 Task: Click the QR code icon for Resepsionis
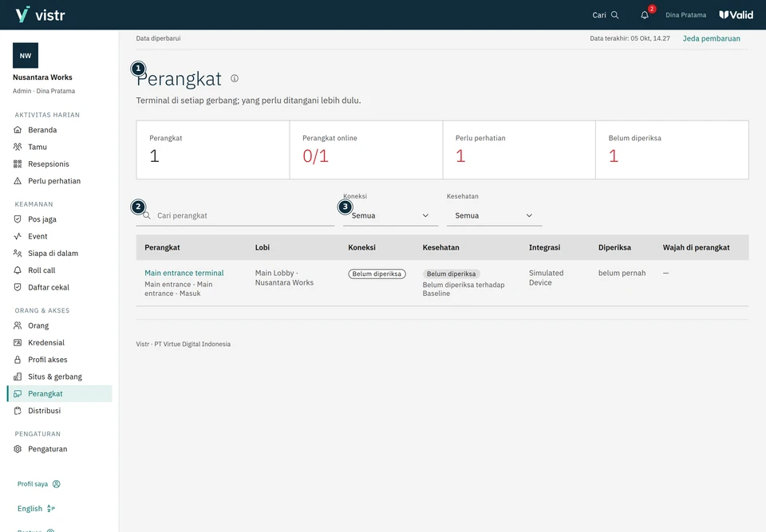18,164
